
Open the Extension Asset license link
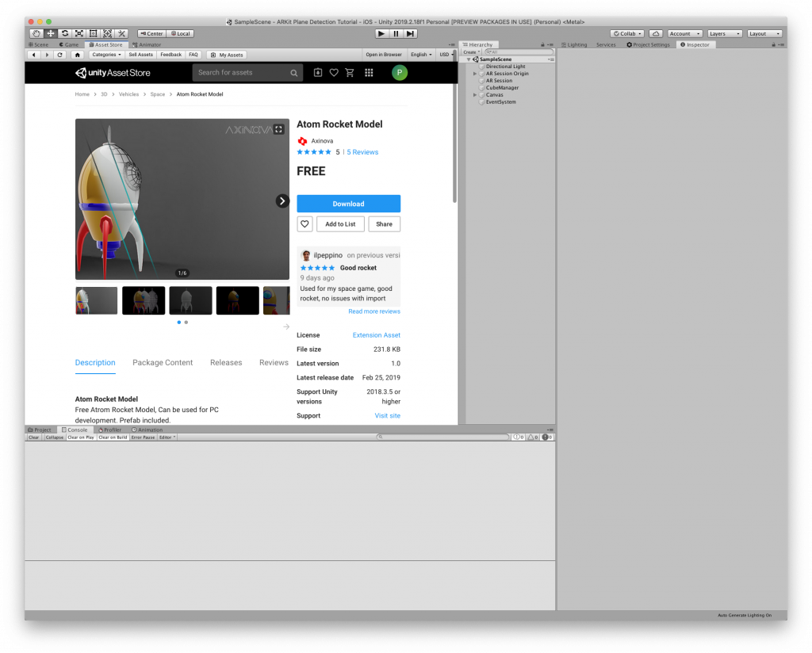377,335
